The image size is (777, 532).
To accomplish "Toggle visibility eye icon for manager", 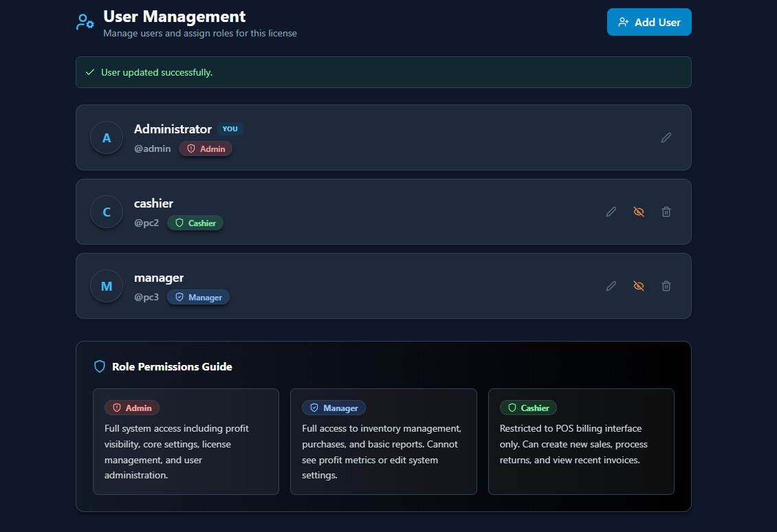I will pyautogui.click(x=639, y=286).
